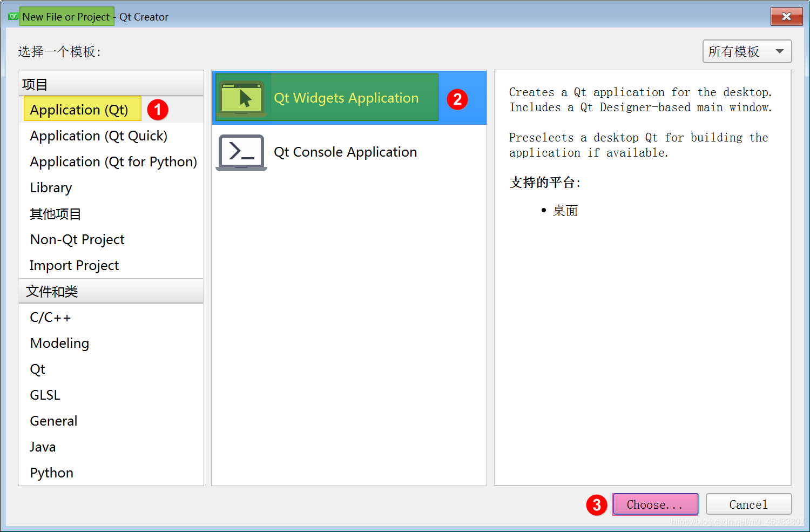
Task: Click the 桌面 supported platform entry
Action: pyautogui.click(x=565, y=211)
